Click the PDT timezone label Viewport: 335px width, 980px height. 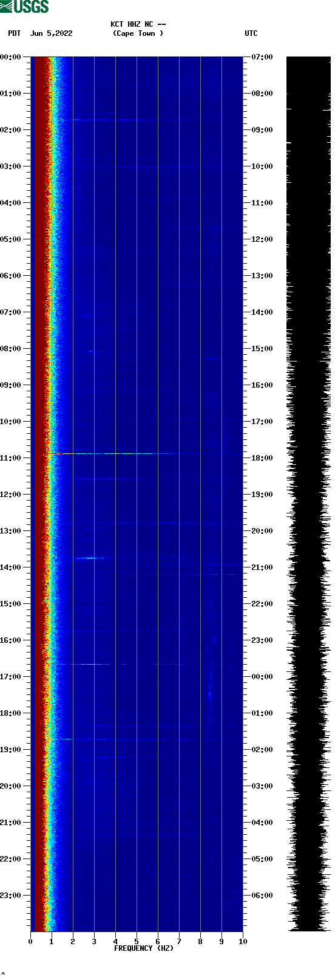(x=15, y=33)
